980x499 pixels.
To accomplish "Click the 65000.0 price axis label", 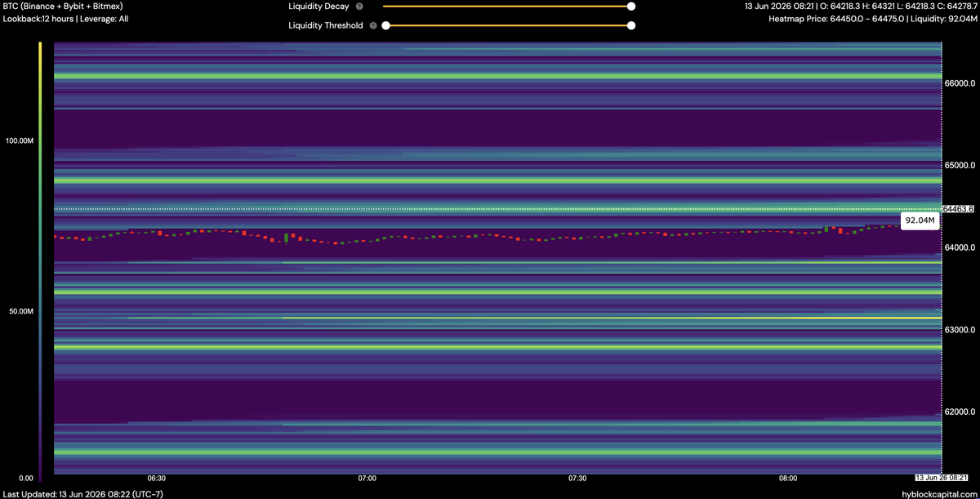I will pos(960,166).
